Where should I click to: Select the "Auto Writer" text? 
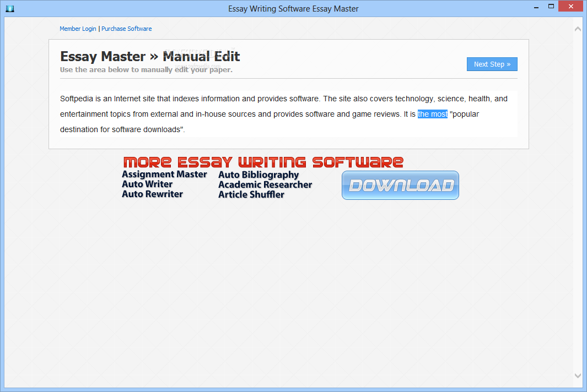click(x=147, y=184)
